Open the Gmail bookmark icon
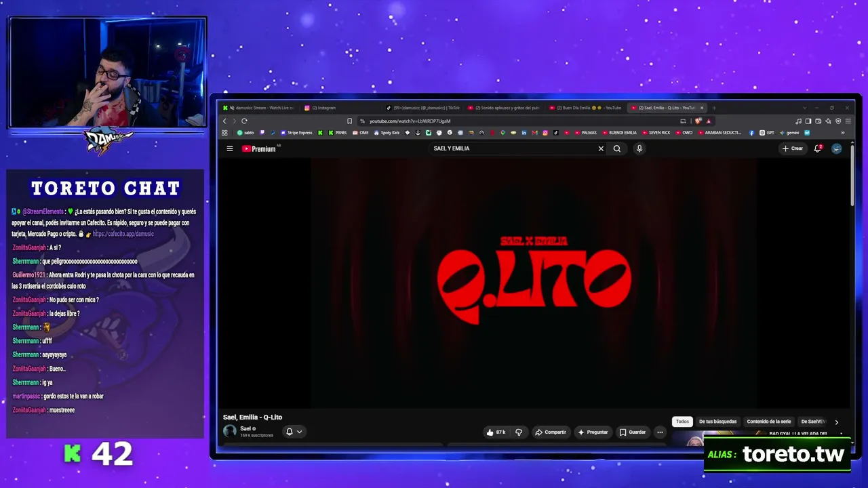 point(534,133)
